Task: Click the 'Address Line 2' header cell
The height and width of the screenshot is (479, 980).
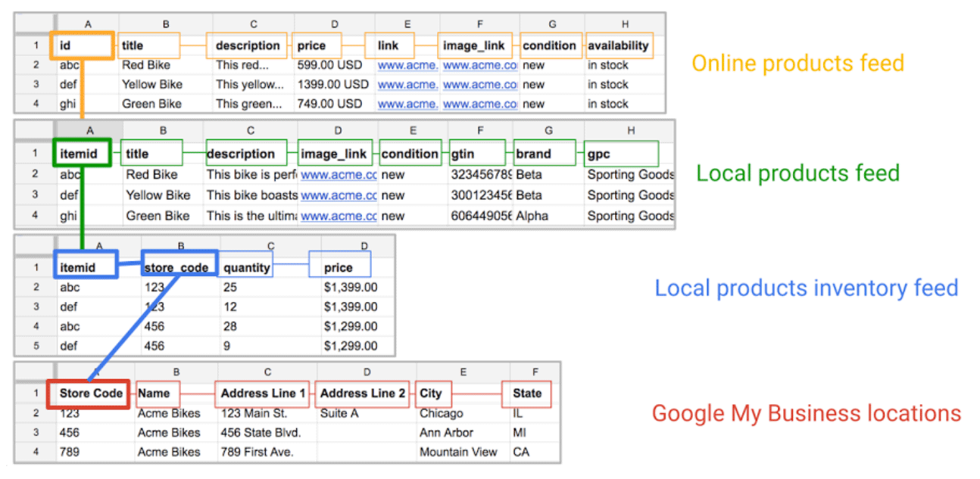Action: tap(363, 393)
